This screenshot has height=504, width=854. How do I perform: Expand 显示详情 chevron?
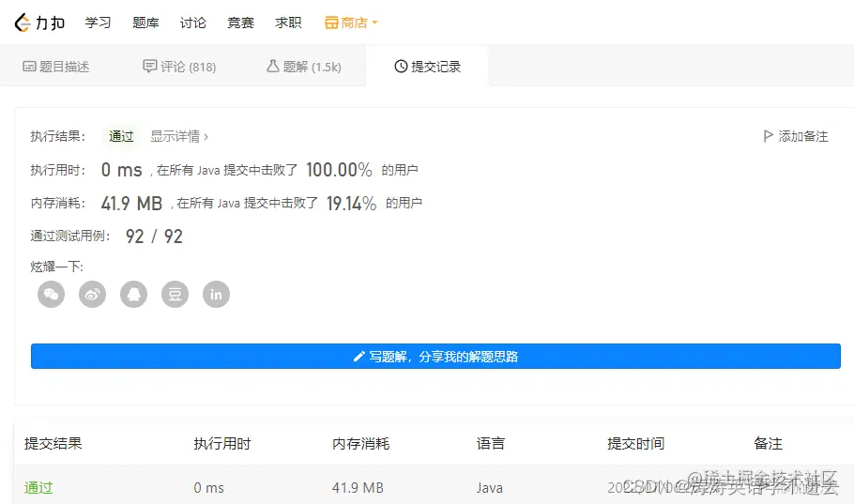[x=206, y=137]
